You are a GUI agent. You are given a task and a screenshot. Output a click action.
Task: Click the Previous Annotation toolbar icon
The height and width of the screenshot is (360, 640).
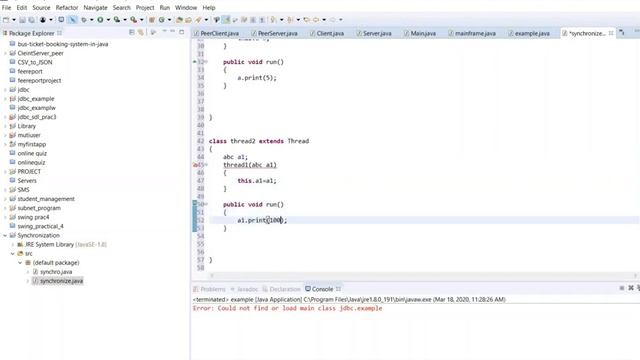[290, 20]
